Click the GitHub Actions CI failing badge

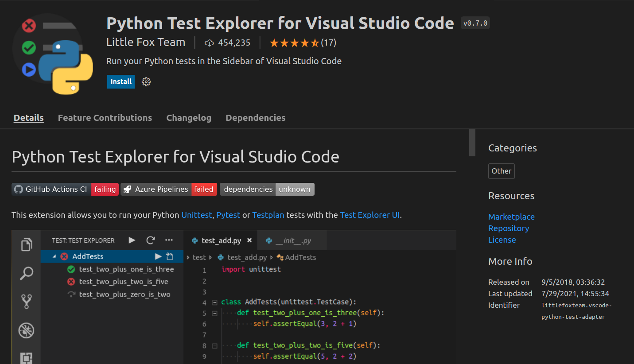pyautogui.click(x=65, y=190)
